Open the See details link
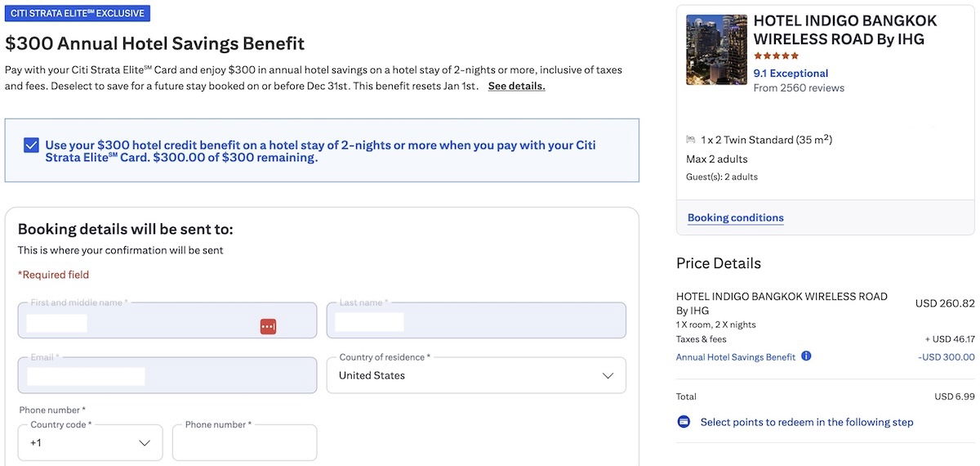980x466 pixels. pyautogui.click(x=516, y=86)
